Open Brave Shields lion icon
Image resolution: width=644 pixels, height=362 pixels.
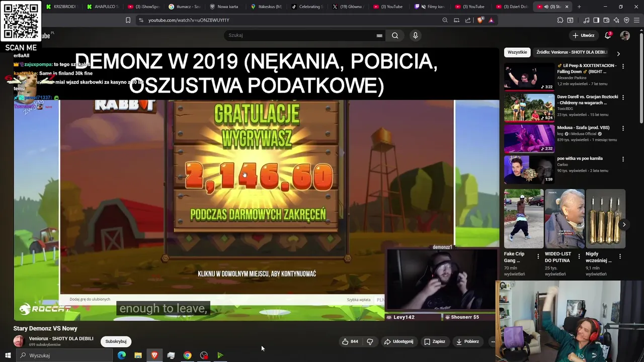(480, 20)
